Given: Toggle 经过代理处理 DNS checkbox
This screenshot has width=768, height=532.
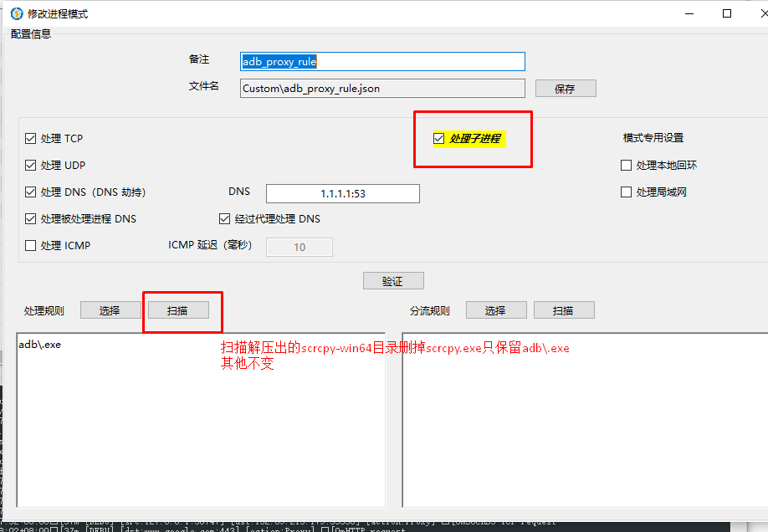Looking at the screenshot, I should [224, 219].
